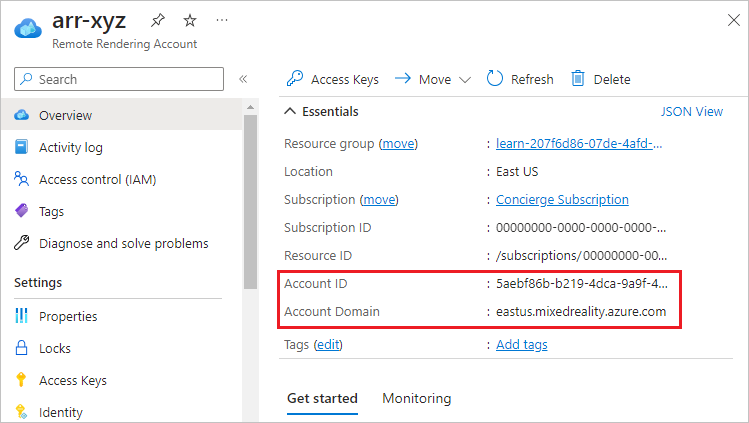The image size is (749, 423).
Task: Open Access Keys from the toolbar
Action: (332, 79)
